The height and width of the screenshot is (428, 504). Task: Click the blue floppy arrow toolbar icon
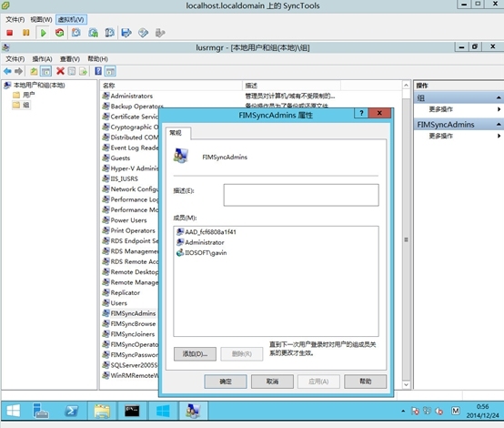coord(126,33)
